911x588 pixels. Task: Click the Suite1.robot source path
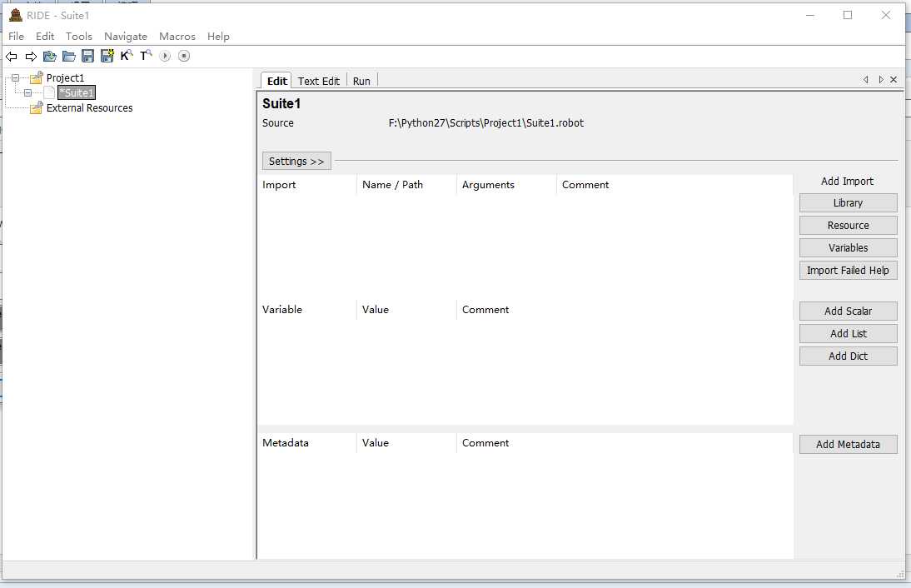pyautogui.click(x=485, y=122)
